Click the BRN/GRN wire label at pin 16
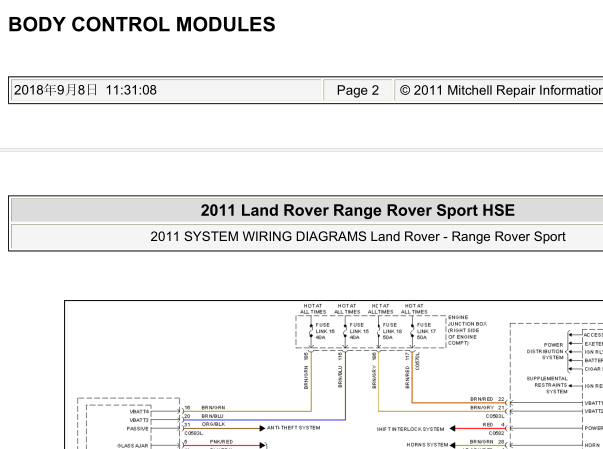Viewport: 603px width, 449px height. 213,407
